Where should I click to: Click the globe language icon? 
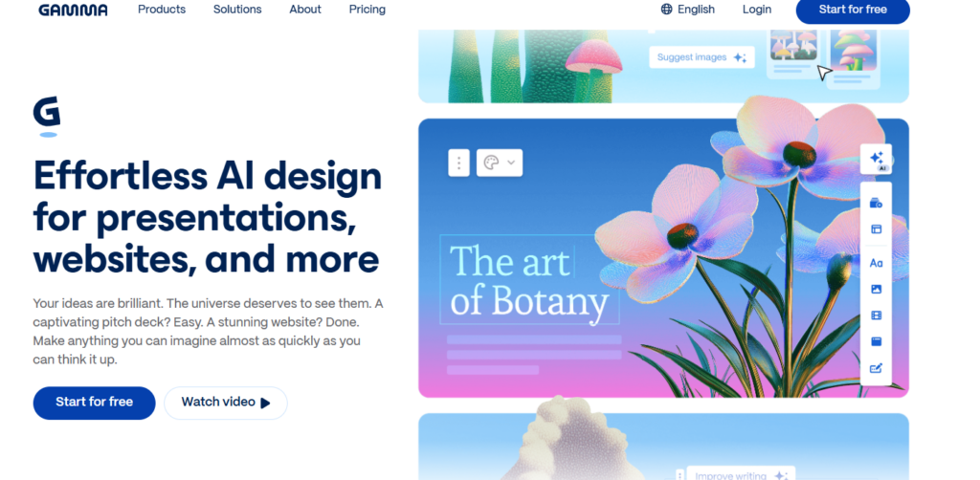click(x=667, y=10)
